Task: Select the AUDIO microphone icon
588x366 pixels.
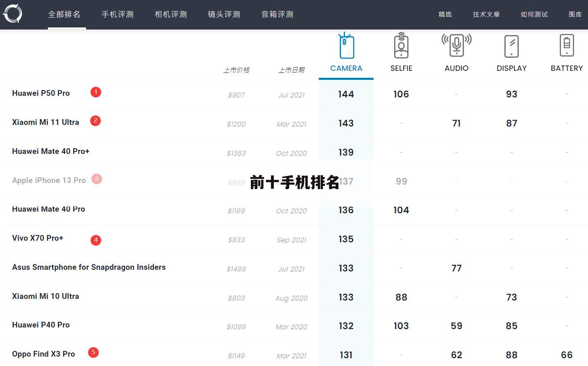Action: click(x=456, y=45)
